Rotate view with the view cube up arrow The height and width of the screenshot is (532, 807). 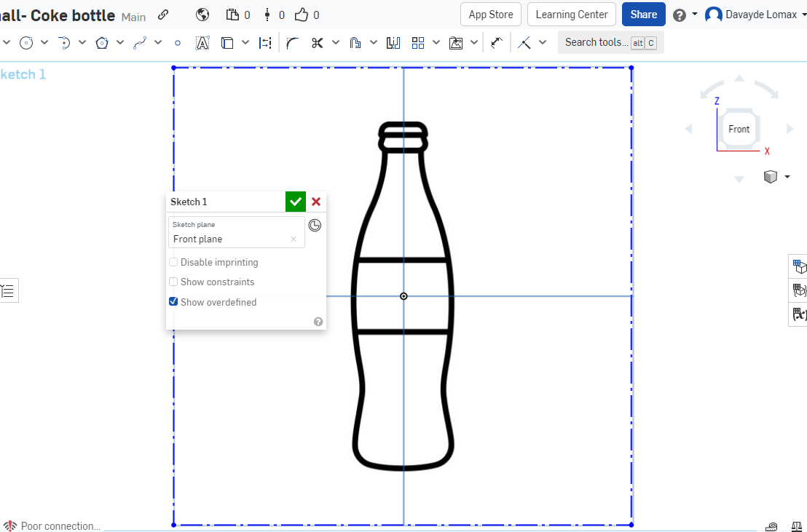739,78
